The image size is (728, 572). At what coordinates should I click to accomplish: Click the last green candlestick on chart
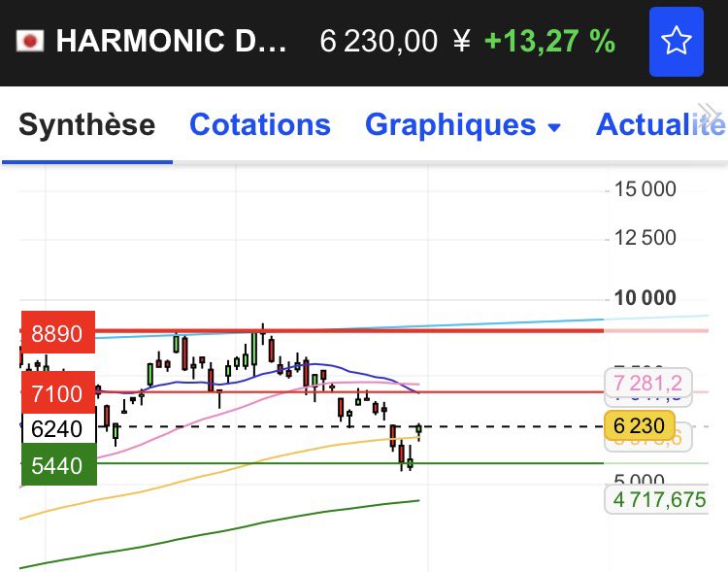418,431
